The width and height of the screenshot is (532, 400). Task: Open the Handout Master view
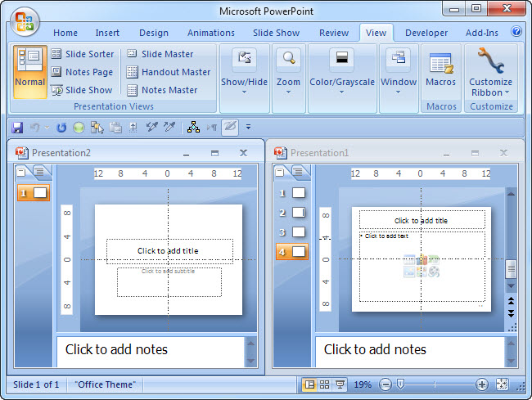(x=169, y=72)
